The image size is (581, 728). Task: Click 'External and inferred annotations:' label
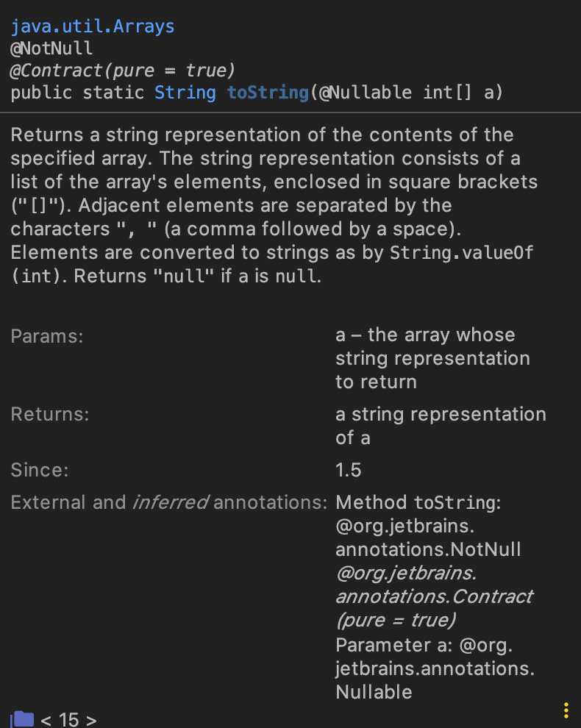point(168,503)
